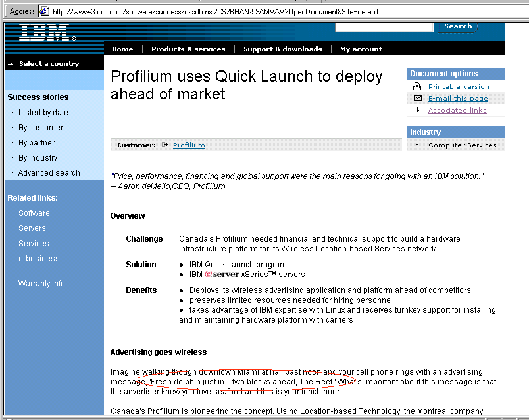This screenshot has height=420, width=529.
Task: Open the Advanced search link
Action: (49, 173)
